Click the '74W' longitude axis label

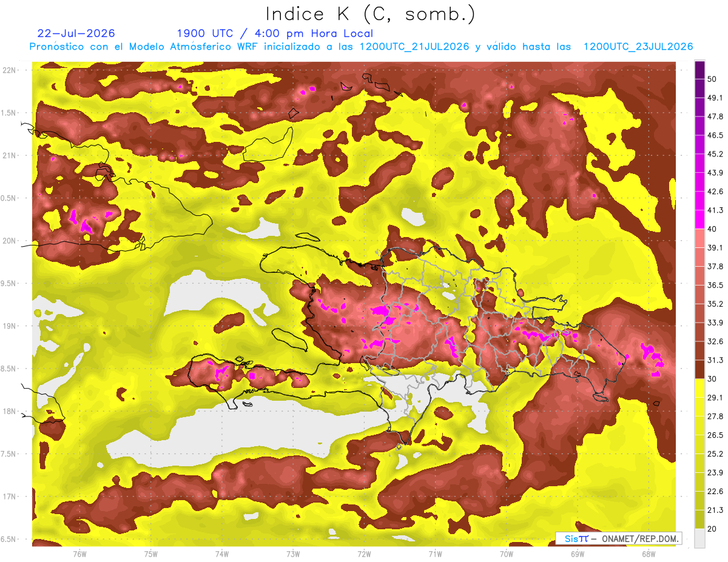[222, 554]
